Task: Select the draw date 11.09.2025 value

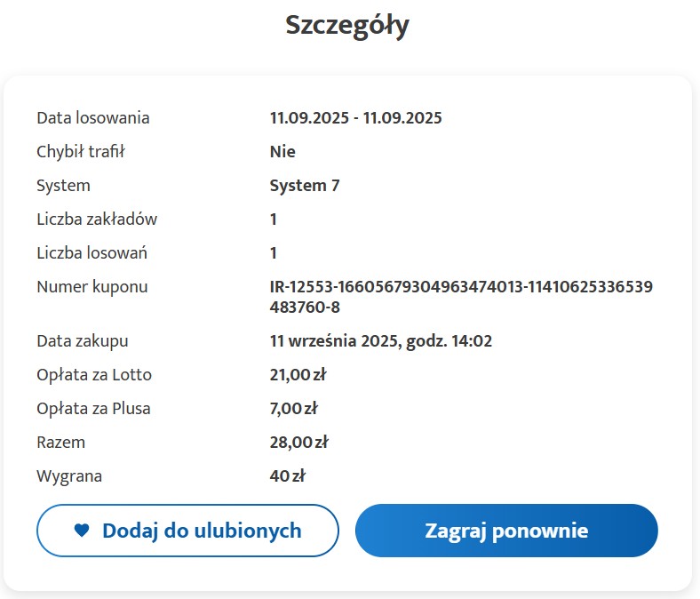Action: point(356,118)
